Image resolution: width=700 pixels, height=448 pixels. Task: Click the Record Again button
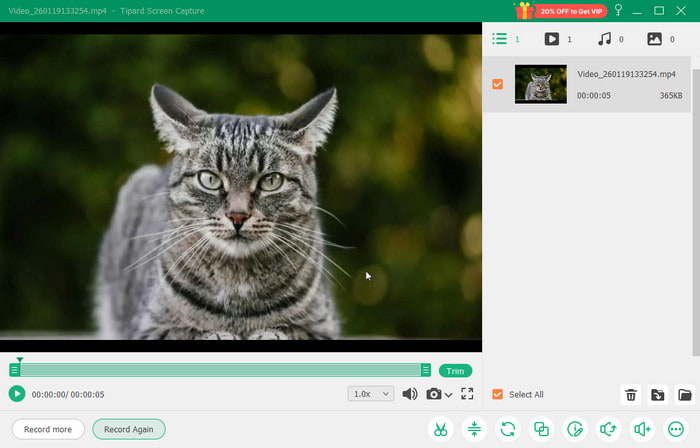[129, 429]
